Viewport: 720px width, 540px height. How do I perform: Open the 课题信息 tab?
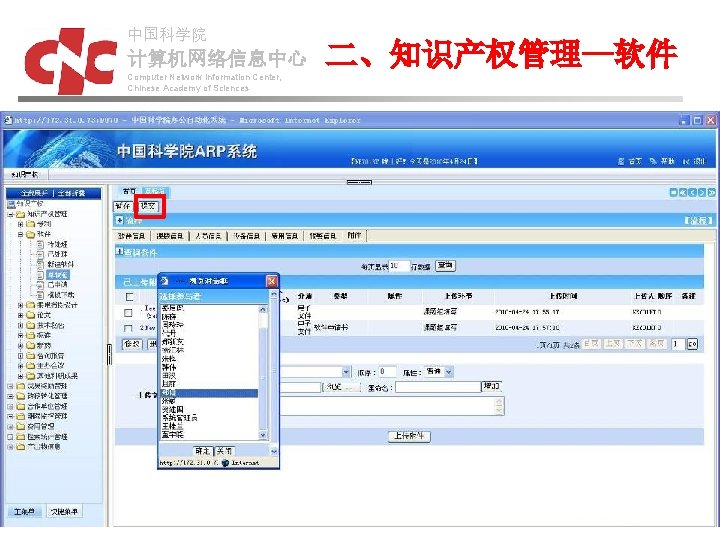pyautogui.click(x=170, y=236)
